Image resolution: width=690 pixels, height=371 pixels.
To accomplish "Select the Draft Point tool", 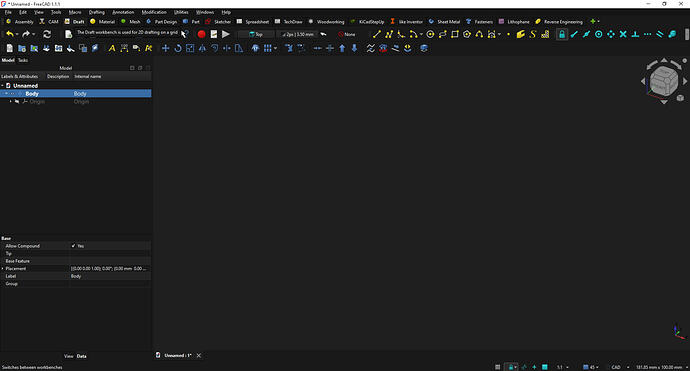I will (508, 34).
